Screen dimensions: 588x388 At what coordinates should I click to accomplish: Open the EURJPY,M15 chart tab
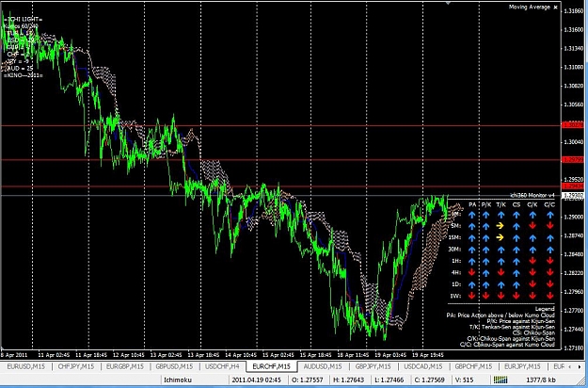pos(522,366)
